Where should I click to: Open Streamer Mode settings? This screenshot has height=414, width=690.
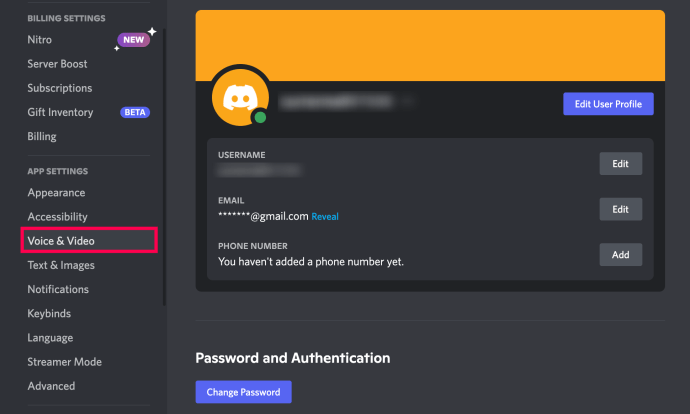(64, 362)
